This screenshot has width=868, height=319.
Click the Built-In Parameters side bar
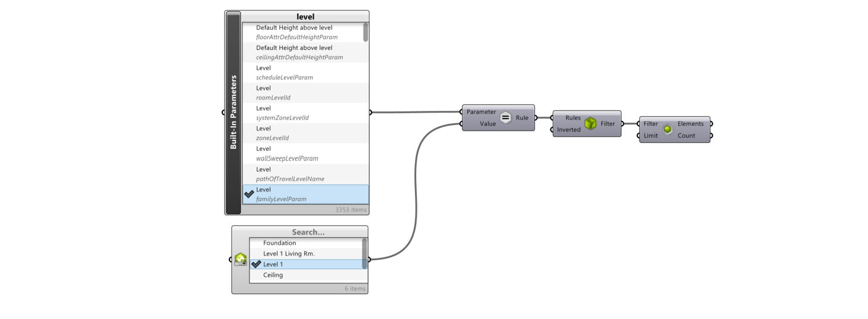(234, 113)
